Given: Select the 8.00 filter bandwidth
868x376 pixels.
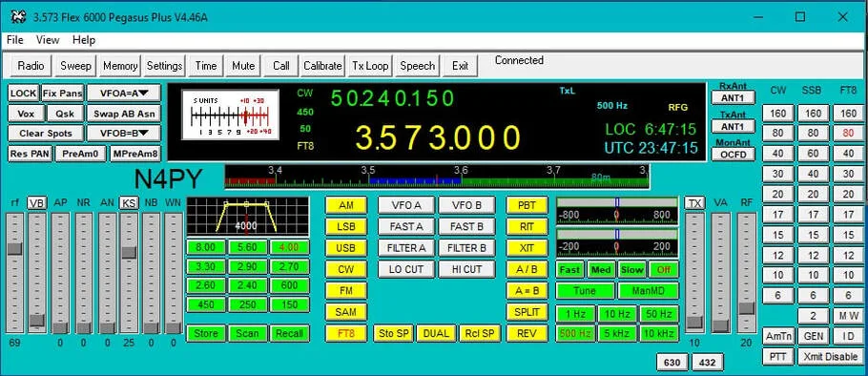Looking at the screenshot, I should [x=206, y=247].
